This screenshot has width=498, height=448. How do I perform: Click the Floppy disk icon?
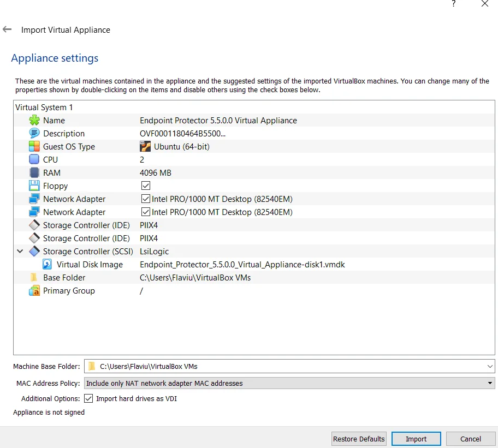click(34, 186)
